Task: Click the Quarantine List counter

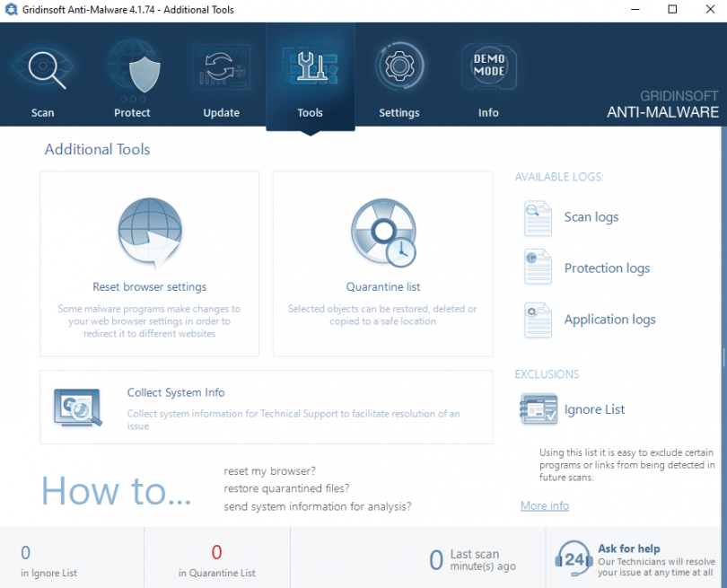Action: 216,557
